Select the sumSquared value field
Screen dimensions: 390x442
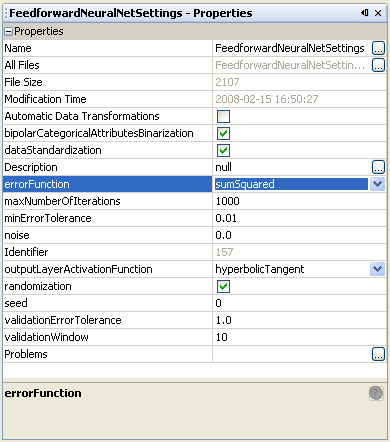pos(291,184)
